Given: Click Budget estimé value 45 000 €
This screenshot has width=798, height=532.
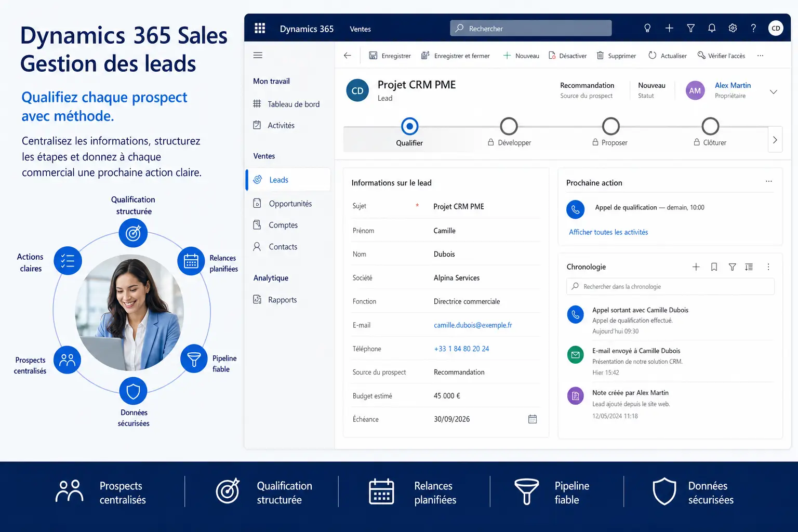Looking at the screenshot, I should (x=447, y=396).
